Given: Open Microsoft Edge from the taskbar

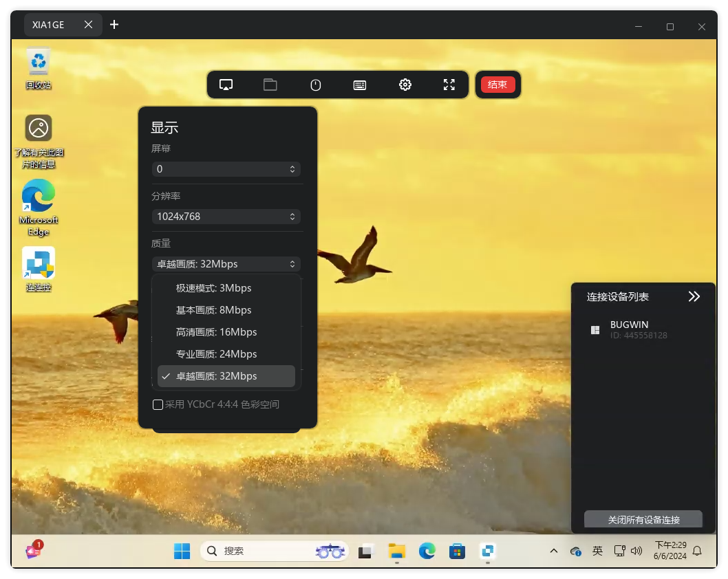Looking at the screenshot, I should (x=427, y=551).
